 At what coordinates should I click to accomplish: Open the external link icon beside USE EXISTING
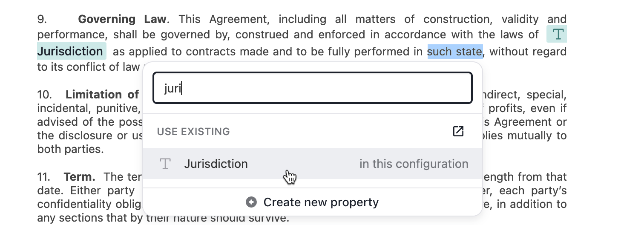pos(458,131)
